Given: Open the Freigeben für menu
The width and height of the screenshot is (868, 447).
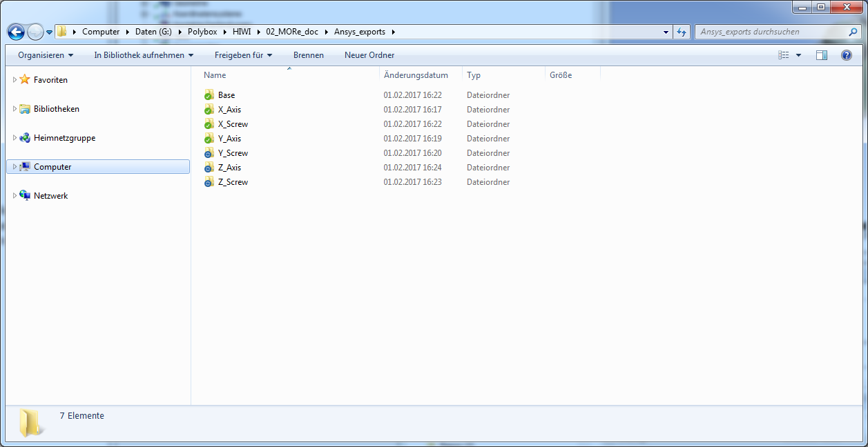Looking at the screenshot, I should pos(243,55).
